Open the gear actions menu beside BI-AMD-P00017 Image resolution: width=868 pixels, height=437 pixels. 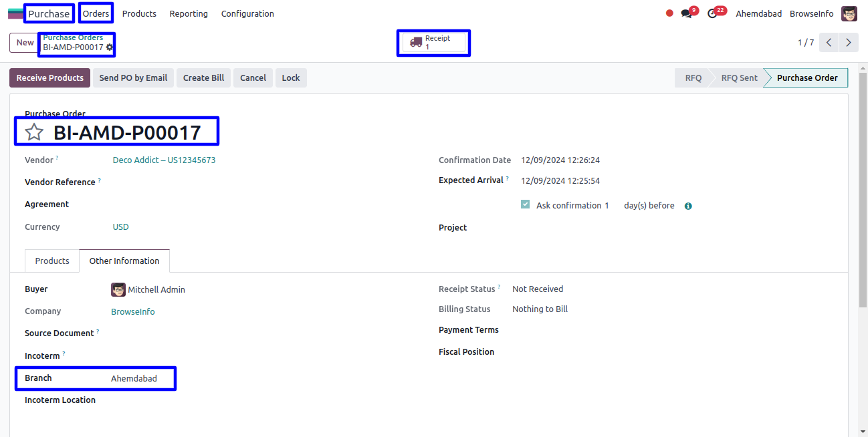tap(110, 47)
